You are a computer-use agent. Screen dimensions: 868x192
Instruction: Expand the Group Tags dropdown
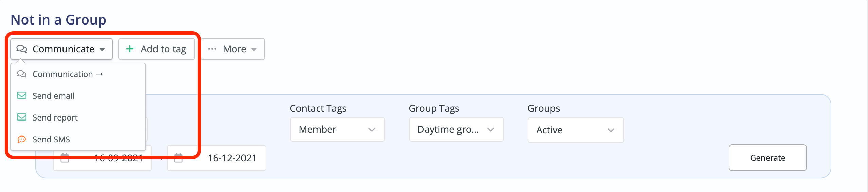pos(456,129)
